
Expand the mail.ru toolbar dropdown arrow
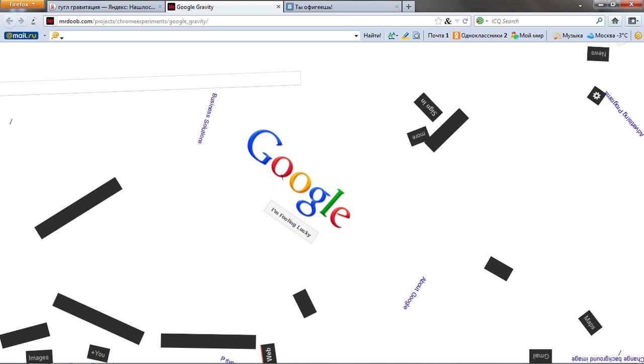pos(44,36)
